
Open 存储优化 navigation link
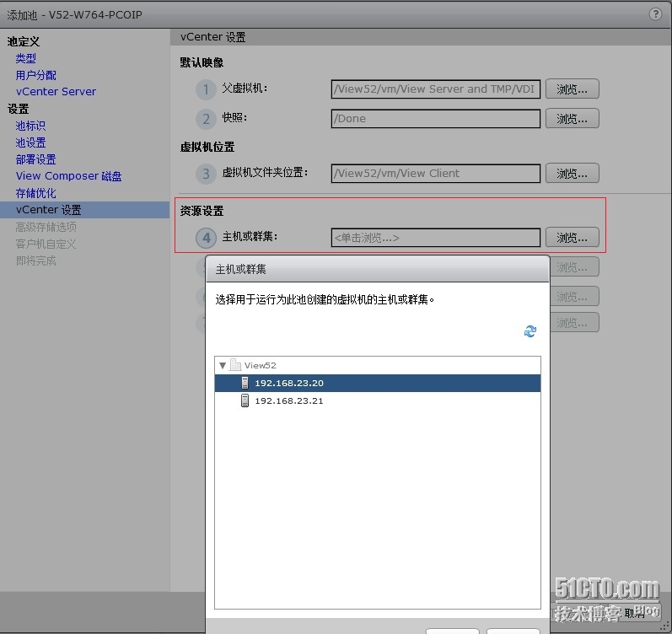tap(36, 193)
